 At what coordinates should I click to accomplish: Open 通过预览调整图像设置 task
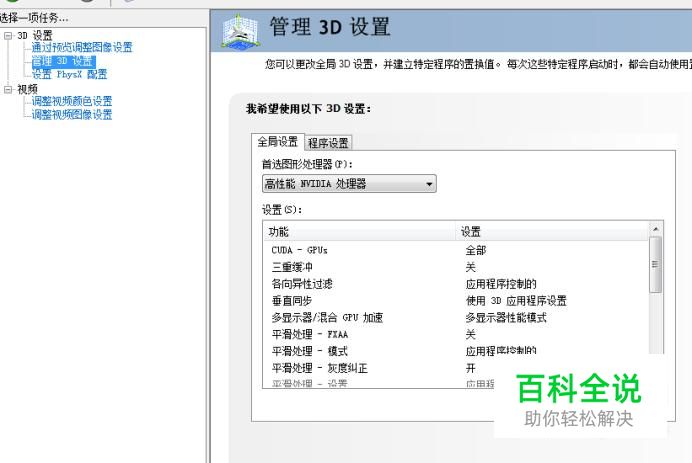click(x=82, y=47)
